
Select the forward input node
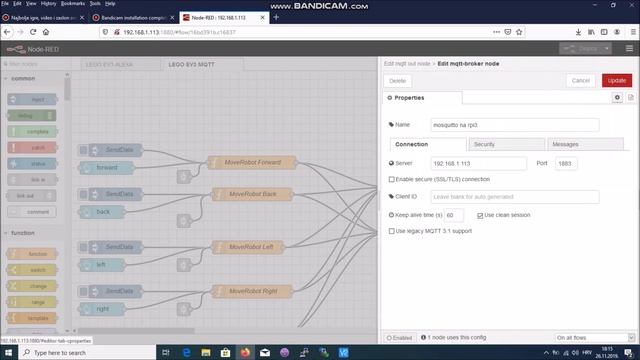tap(107, 168)
